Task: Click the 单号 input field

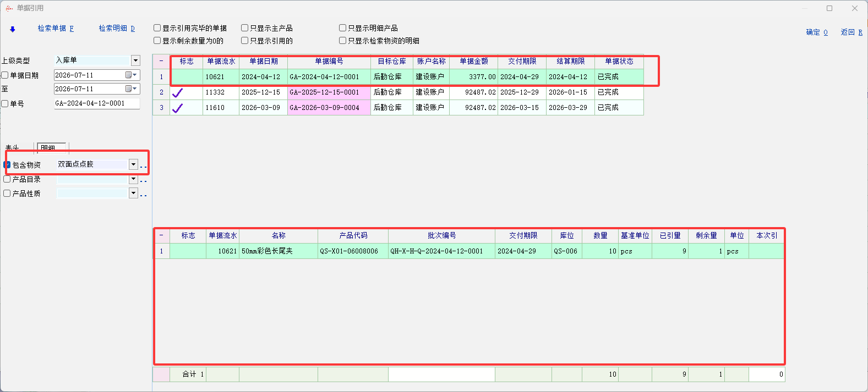Action: pyautogui.click(x=97, y=103)
